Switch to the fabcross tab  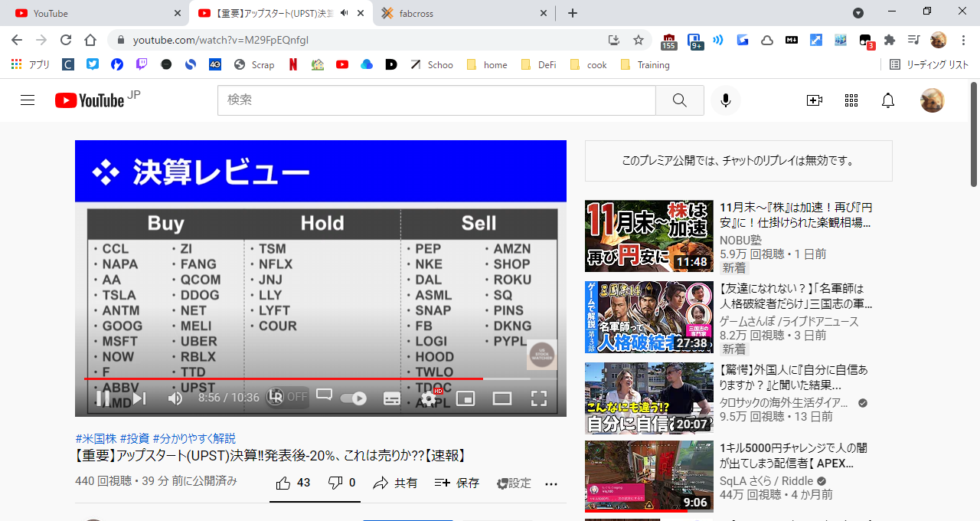click(464, 13)
